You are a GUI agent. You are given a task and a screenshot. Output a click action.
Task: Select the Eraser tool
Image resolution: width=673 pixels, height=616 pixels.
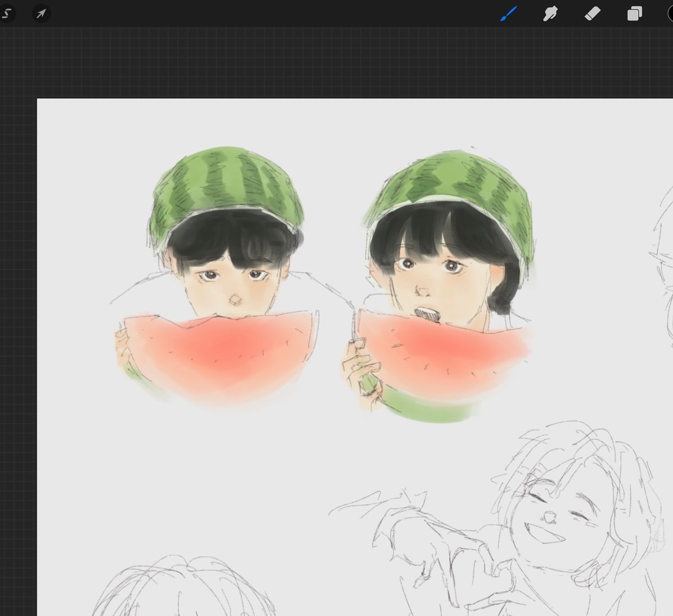click(592, 13)
